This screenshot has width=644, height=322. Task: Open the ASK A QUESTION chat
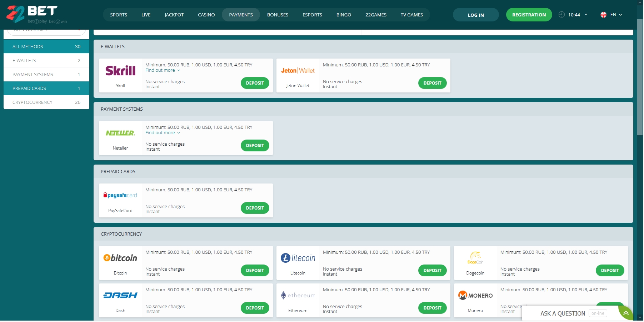click(x=570, y=313)
